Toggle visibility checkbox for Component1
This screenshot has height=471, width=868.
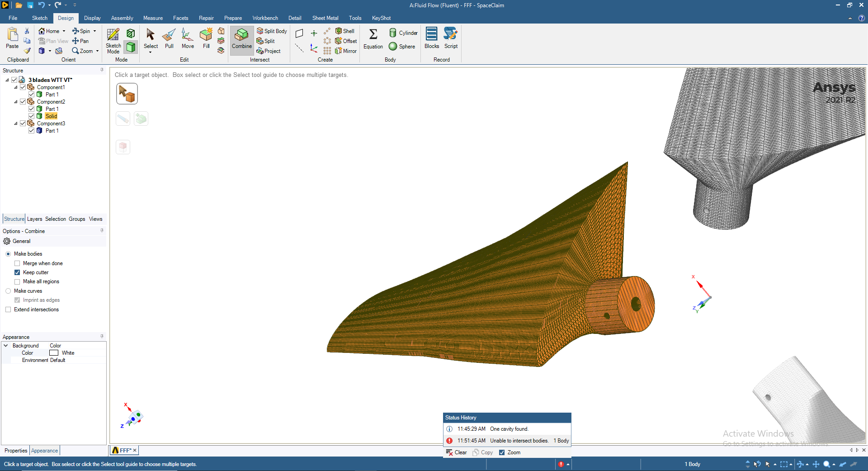[x=23, y=87]
